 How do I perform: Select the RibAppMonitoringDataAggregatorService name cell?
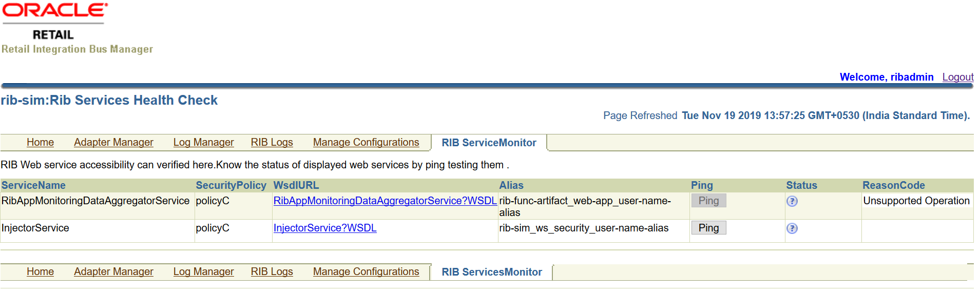tap(95, 201)
